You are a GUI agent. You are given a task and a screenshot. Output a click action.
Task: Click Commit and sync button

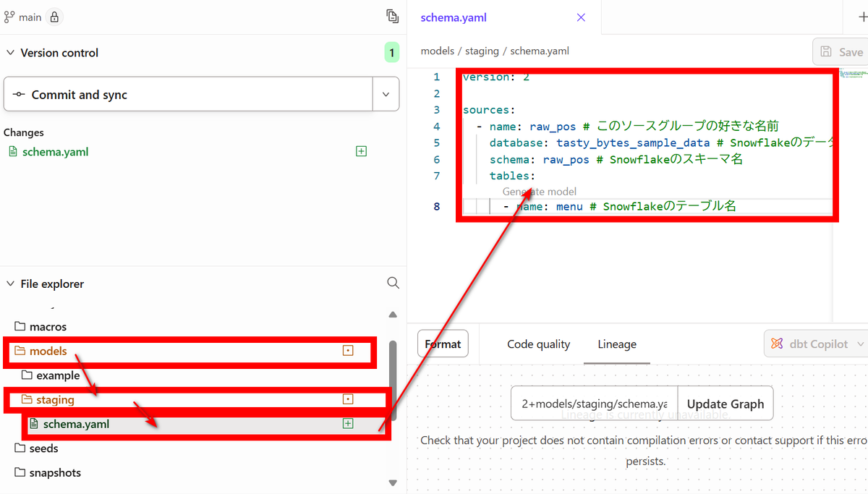click(x=188, y=94)
